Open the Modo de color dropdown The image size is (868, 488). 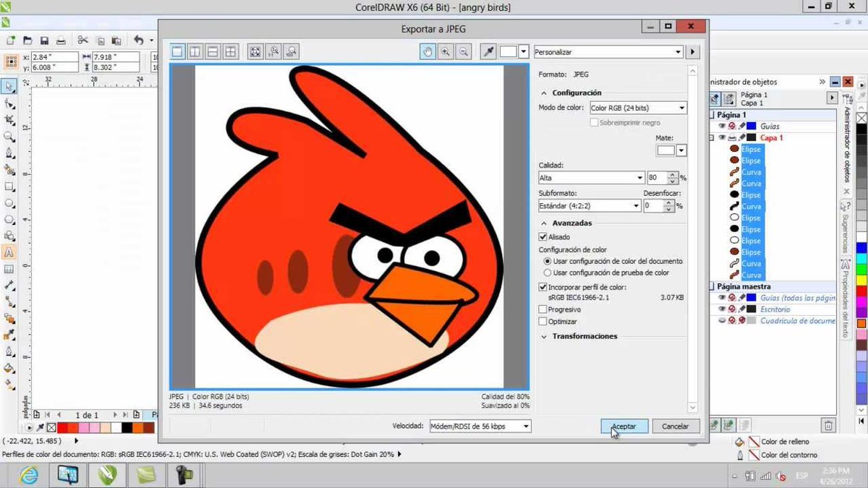(637, 108)
